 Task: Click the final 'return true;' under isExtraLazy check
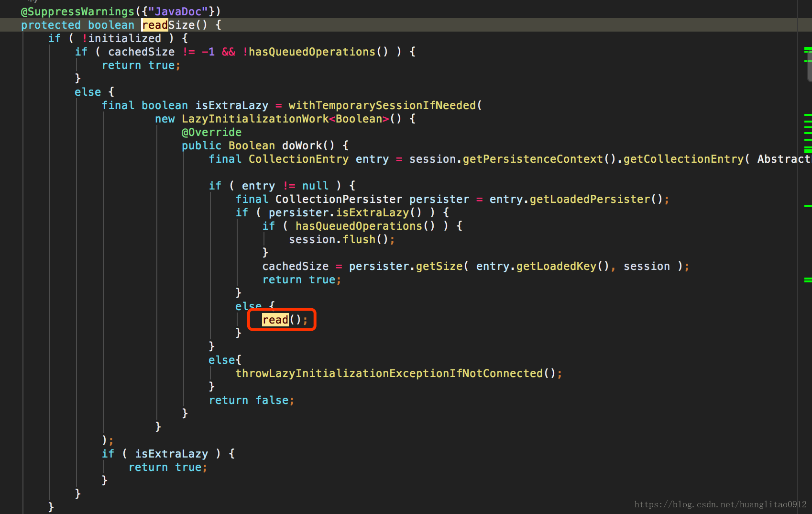pos(168,467)
